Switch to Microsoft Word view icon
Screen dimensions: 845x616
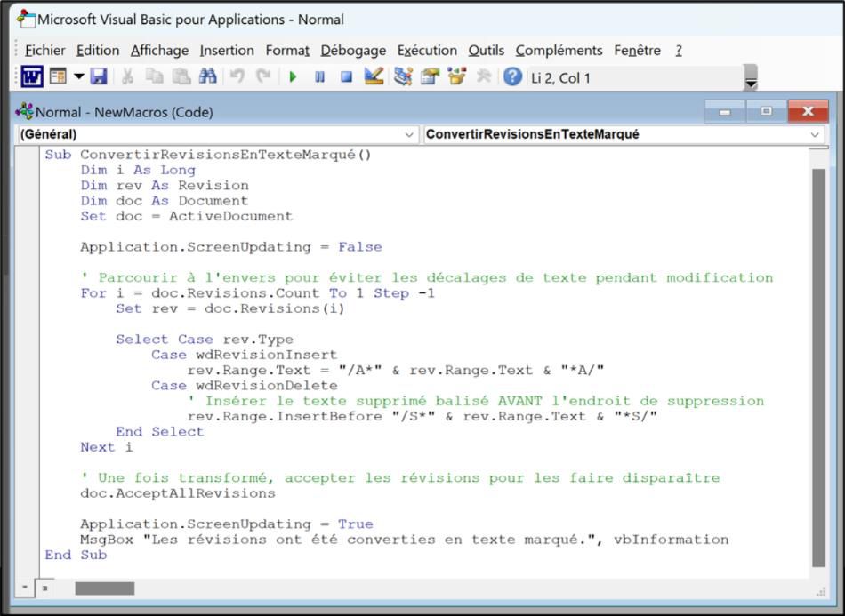click(x=32, y=77)
